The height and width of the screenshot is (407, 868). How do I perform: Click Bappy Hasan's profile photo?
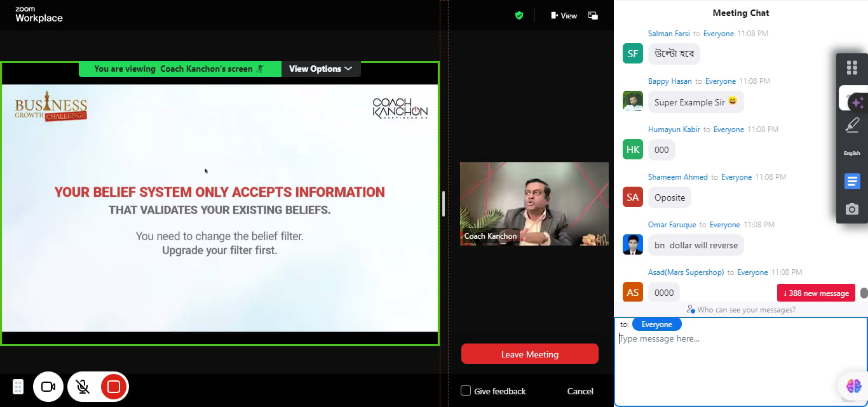tap(633, 102)
